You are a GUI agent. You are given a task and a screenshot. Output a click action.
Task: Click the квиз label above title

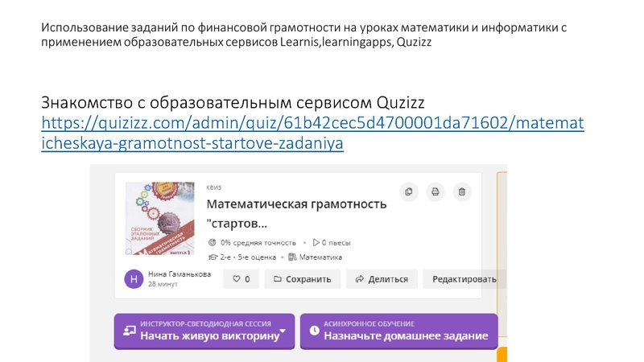(213, 187)
